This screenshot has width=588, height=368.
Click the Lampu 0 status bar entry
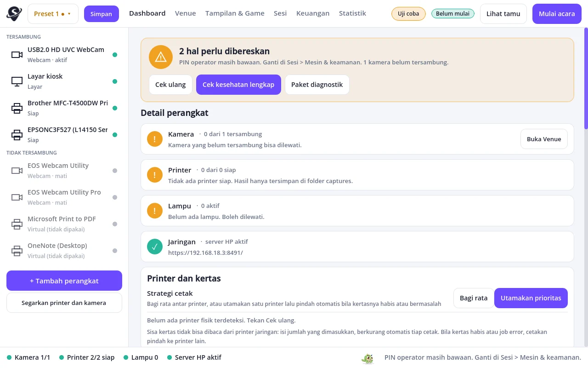pos(141,357)
